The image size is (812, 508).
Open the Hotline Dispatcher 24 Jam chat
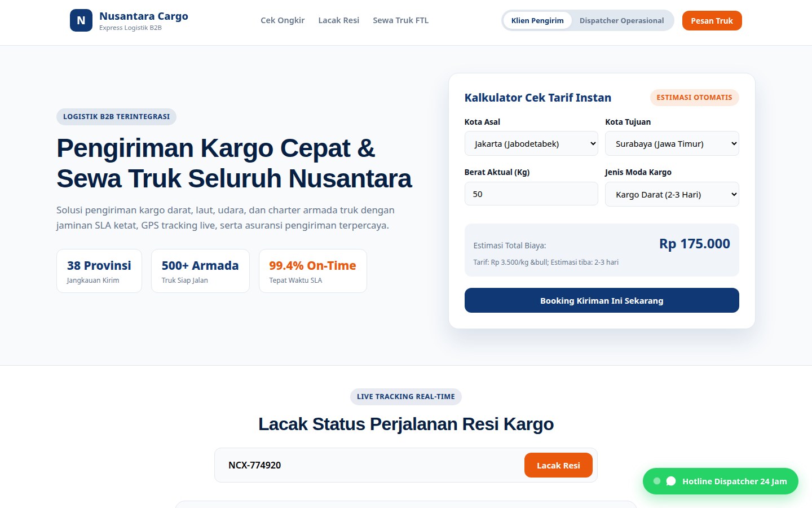(x=720, y=481)
